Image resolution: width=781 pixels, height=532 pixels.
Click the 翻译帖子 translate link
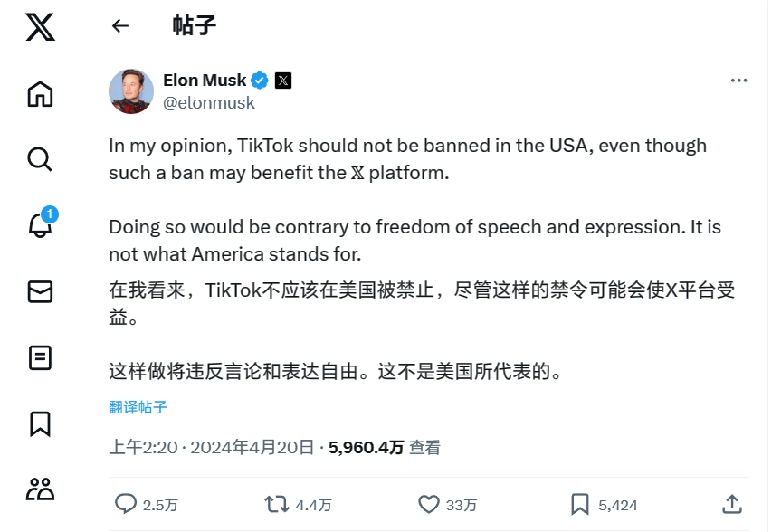click(138, 407)
